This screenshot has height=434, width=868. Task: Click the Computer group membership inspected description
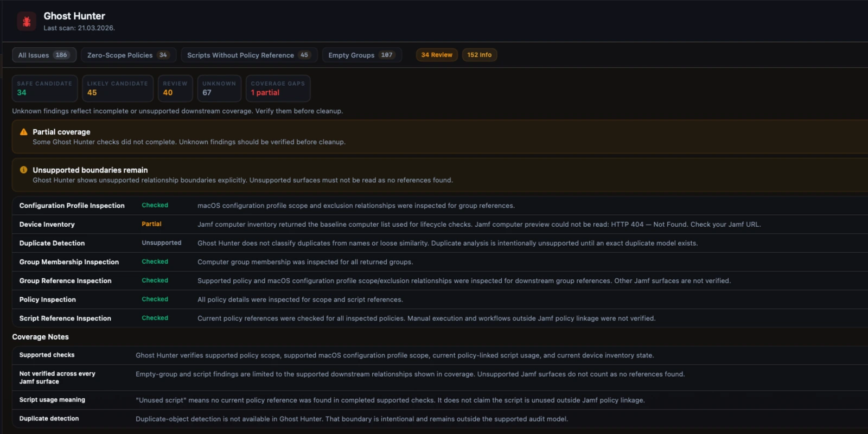point(305,262)
